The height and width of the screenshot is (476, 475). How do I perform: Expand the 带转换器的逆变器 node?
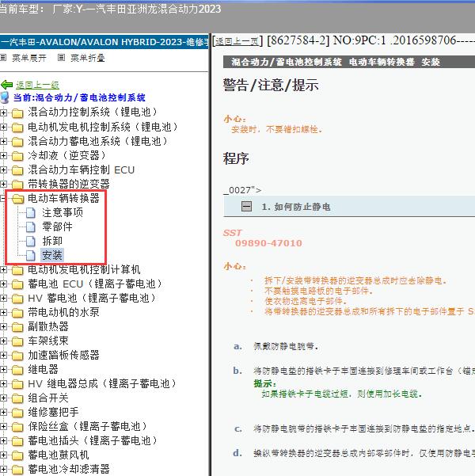click(x=3, y=185)
